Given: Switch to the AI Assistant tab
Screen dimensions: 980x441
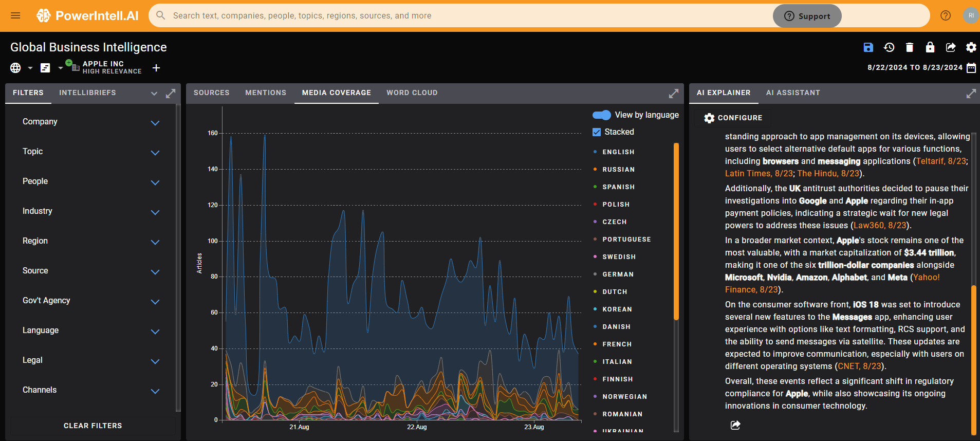Looking at the screenshot, I should click(793, 93).
